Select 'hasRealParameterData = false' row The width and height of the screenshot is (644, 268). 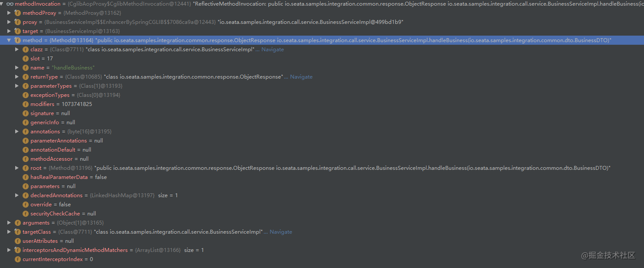(x=322, y=177)
